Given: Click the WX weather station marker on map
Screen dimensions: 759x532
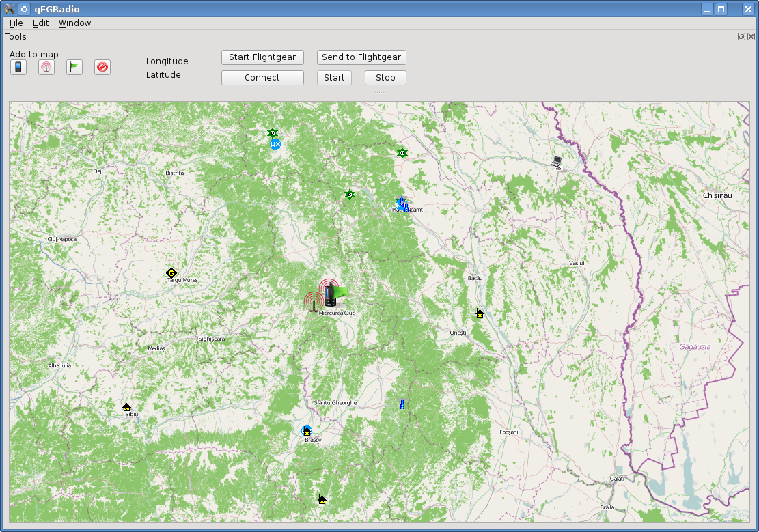Looking at the screenshot, I should (275, 144).
